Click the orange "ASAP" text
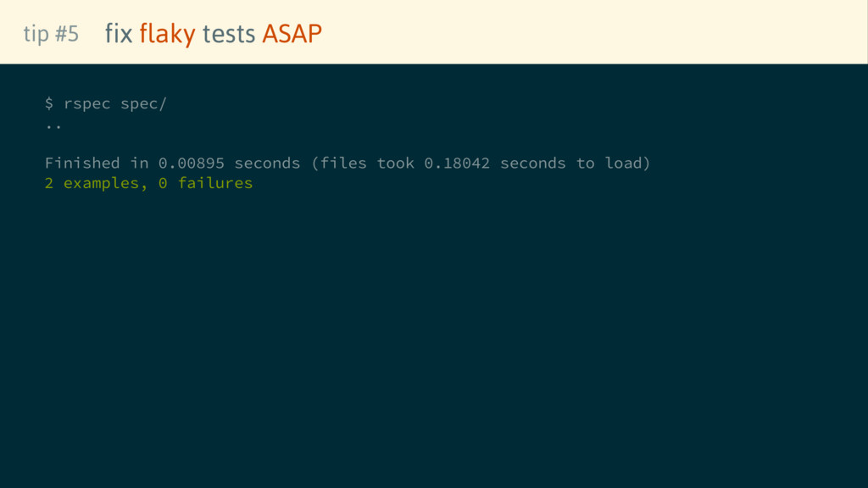This screenshot has width=868, height=488. coord(292,34)
